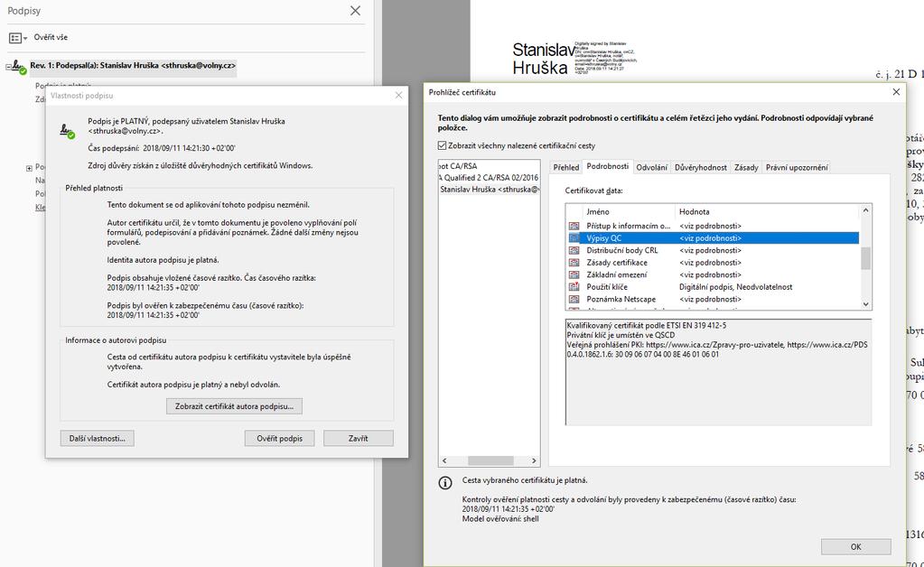Image resolution: width=924 pixels, height=567 pixels.
Task: Click Zobrazit certifikát autora podpisu button
Action: click(x=234, y=406)
